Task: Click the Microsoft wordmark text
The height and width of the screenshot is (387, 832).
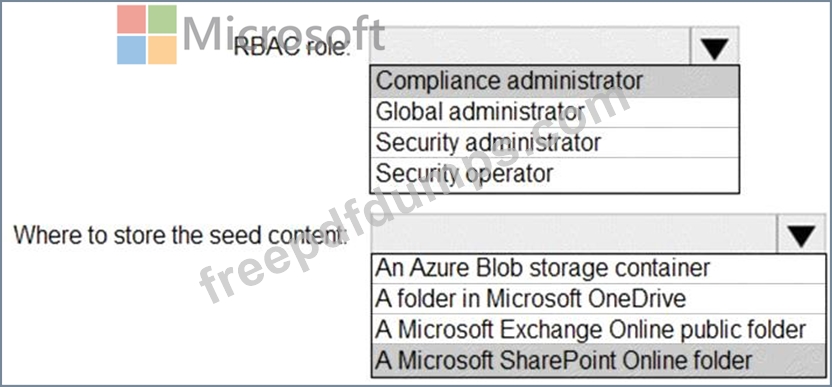Action: tap(283, 33)
